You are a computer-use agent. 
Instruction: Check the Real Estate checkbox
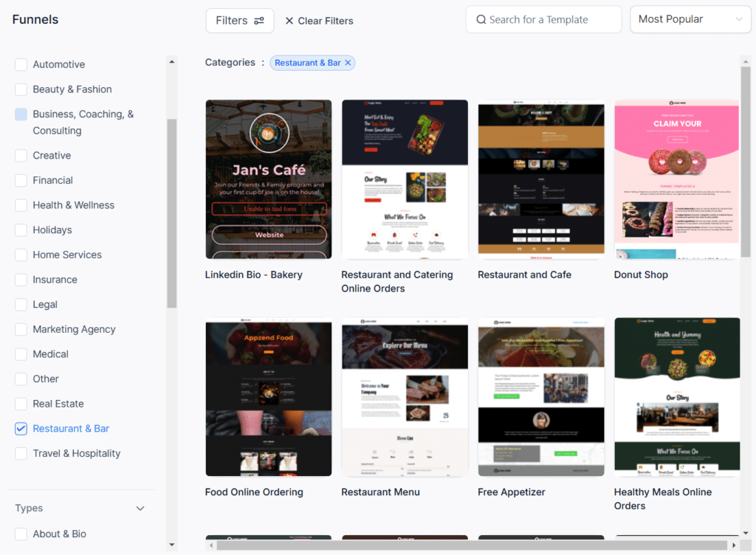pos(21,404)
